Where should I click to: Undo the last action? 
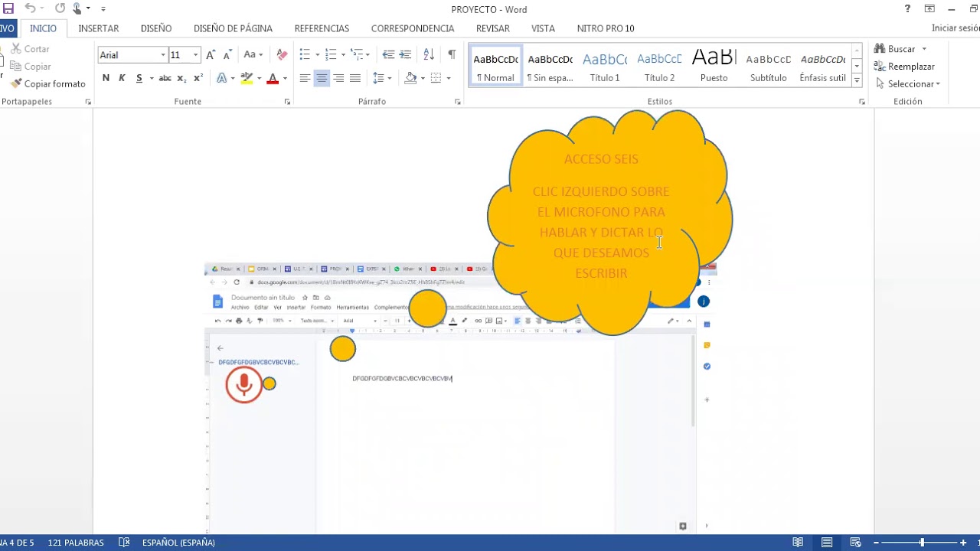tap(30, 8)
